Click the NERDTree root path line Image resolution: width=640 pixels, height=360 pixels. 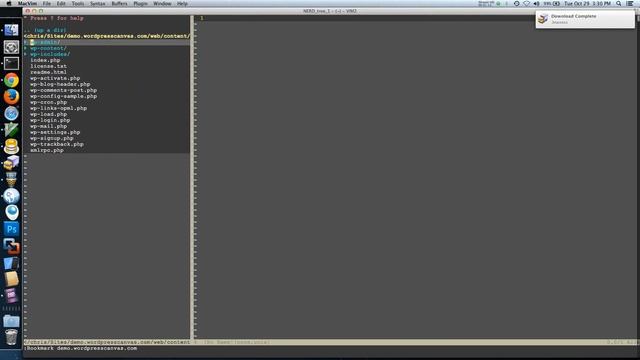107,36
